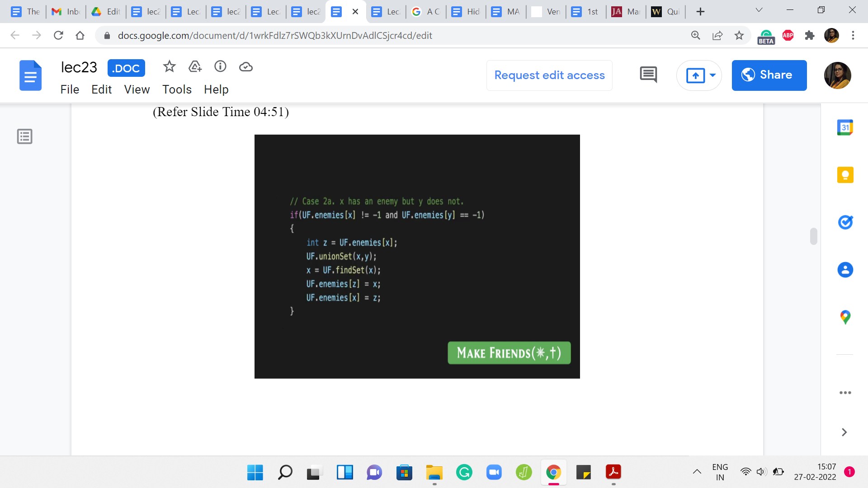Open Zoom from the Windows taskbar
The width and height of the screenshot is (868, 488).
tap(494, 473)
